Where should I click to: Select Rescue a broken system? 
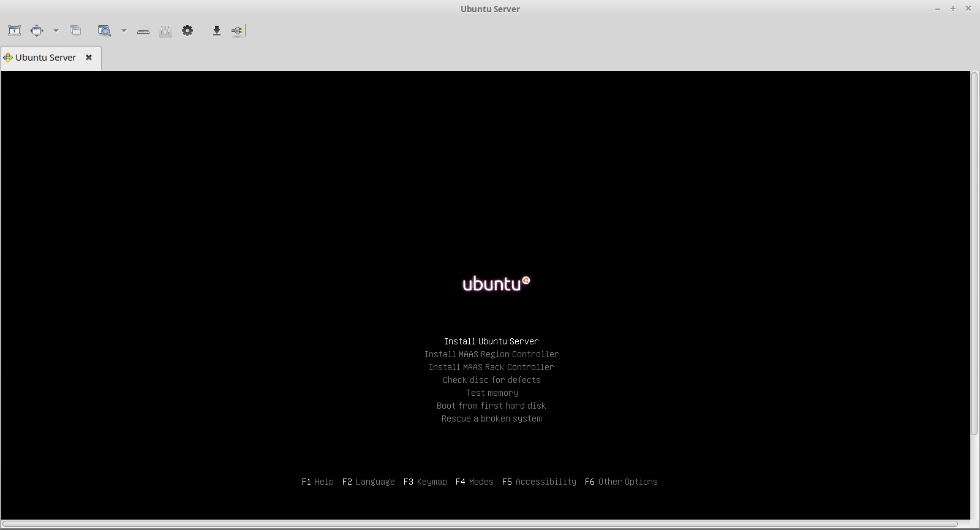[491, 418]
